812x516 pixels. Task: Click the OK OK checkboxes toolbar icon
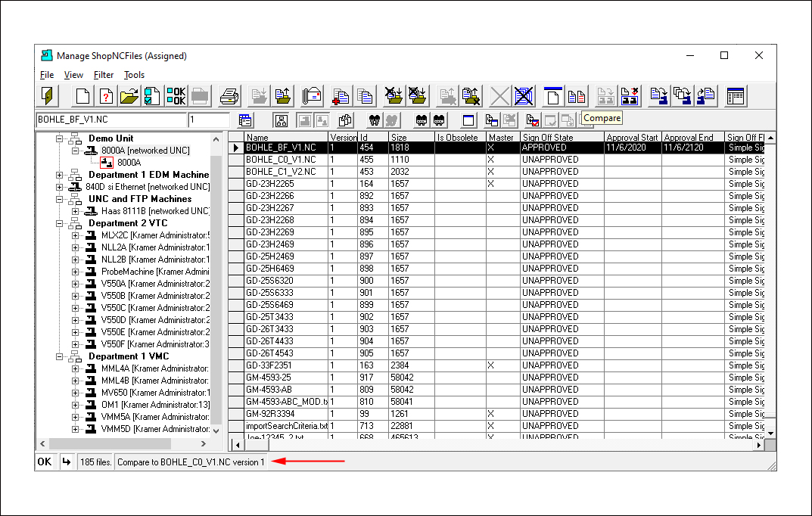coord(176,96)
